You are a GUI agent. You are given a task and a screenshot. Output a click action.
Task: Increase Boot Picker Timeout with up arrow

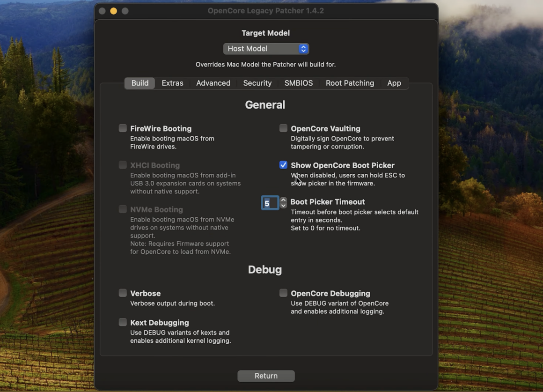tap(283, 200)
